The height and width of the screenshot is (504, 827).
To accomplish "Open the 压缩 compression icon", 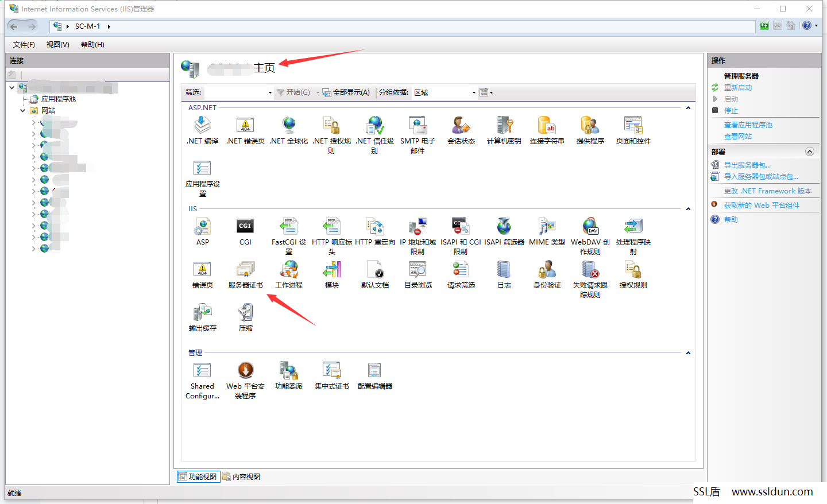I will pos(245,318).
